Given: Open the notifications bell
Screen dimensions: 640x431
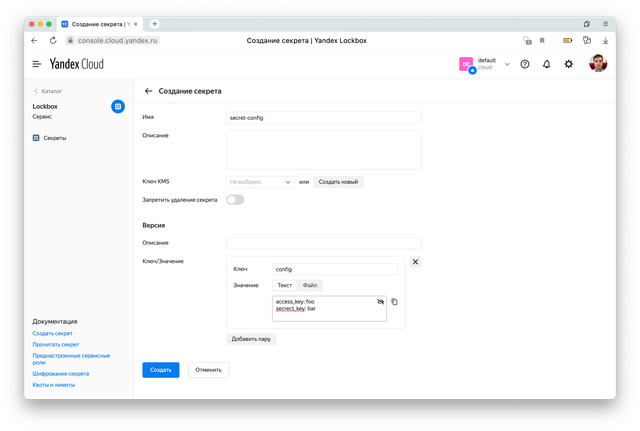Looking at the screenshot, I should coord(546,64).
